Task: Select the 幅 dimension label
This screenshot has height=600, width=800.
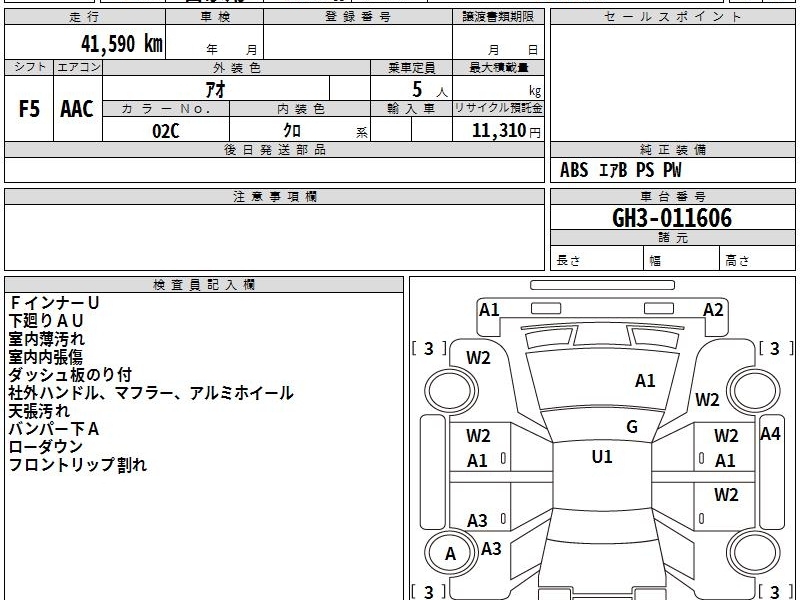Action: [x=655, y=261]
